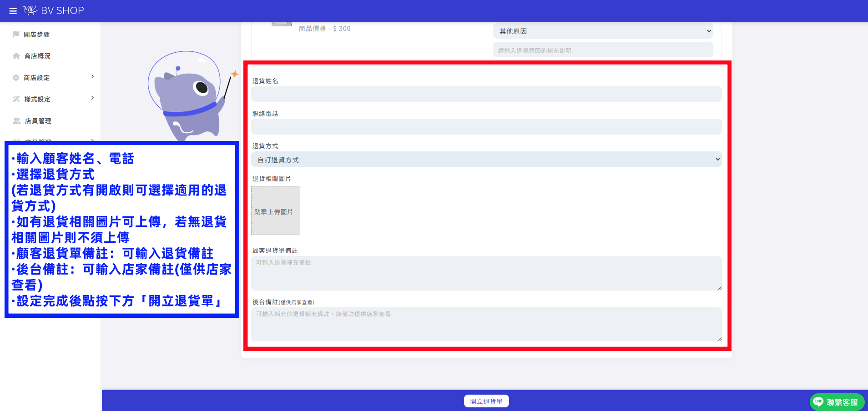Open the 其他原因 return reason dropdown

603,31
